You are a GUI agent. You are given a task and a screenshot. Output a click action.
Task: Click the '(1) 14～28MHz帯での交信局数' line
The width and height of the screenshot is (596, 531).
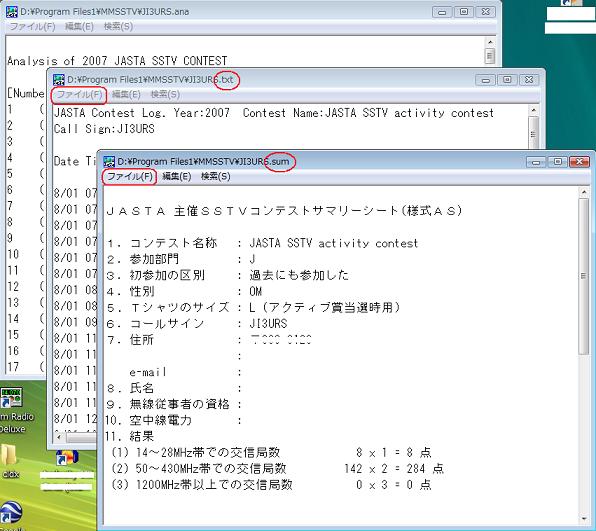coord(271,452)
